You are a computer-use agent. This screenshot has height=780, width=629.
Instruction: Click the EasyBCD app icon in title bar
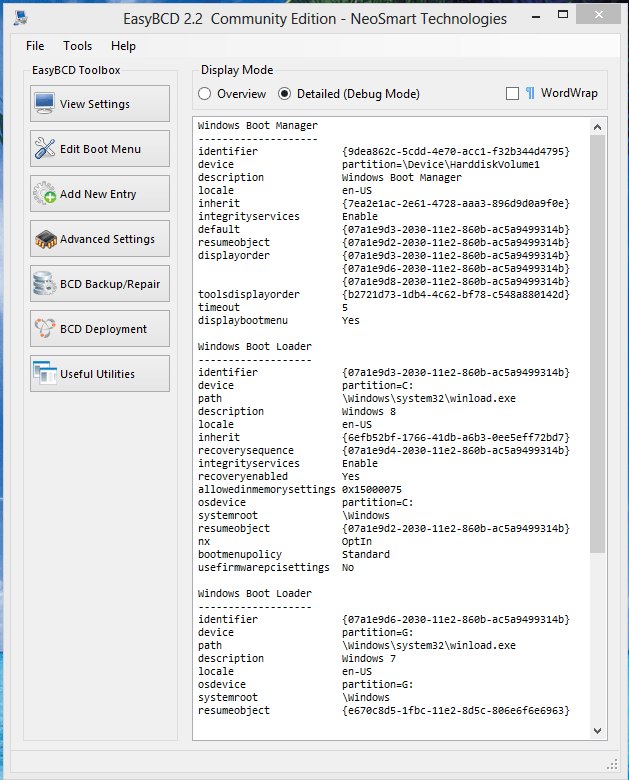point(20,18)
